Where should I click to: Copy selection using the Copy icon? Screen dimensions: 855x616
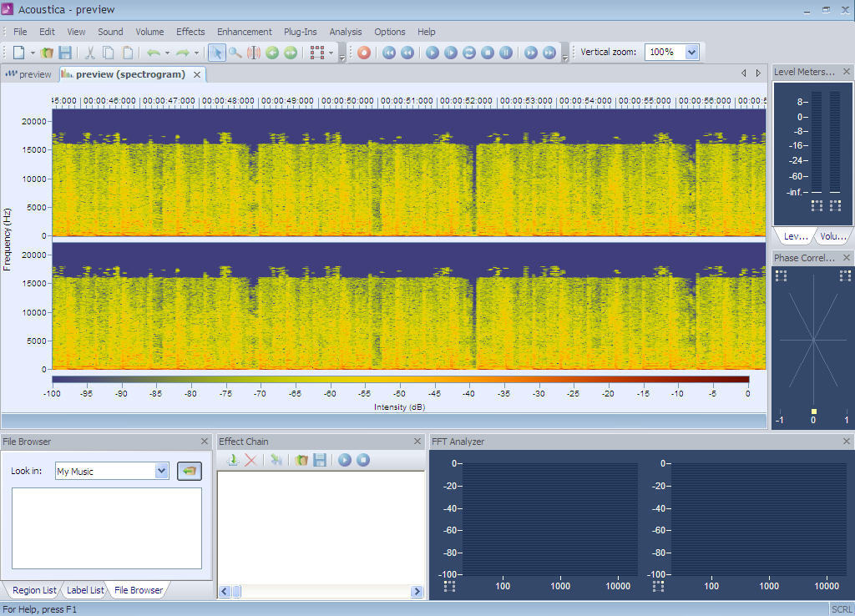pyautogui.click(x=109, y=53)
